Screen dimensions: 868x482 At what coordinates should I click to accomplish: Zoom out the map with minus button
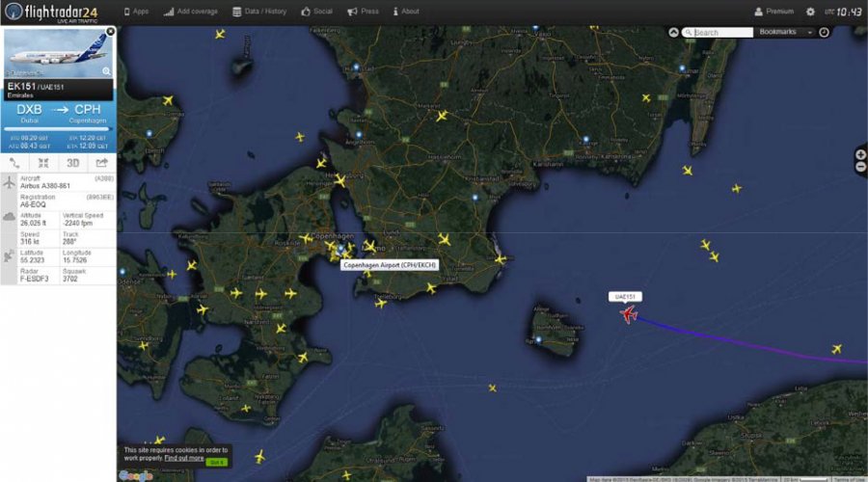coord(861,167)
